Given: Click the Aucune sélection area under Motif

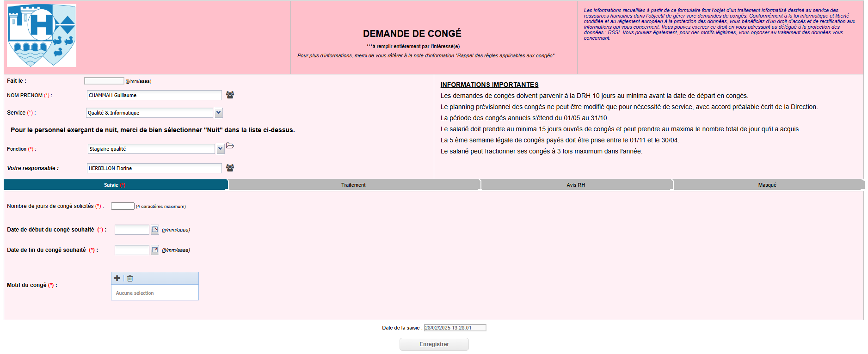Looking at the screenshot, I should (154, 293).
